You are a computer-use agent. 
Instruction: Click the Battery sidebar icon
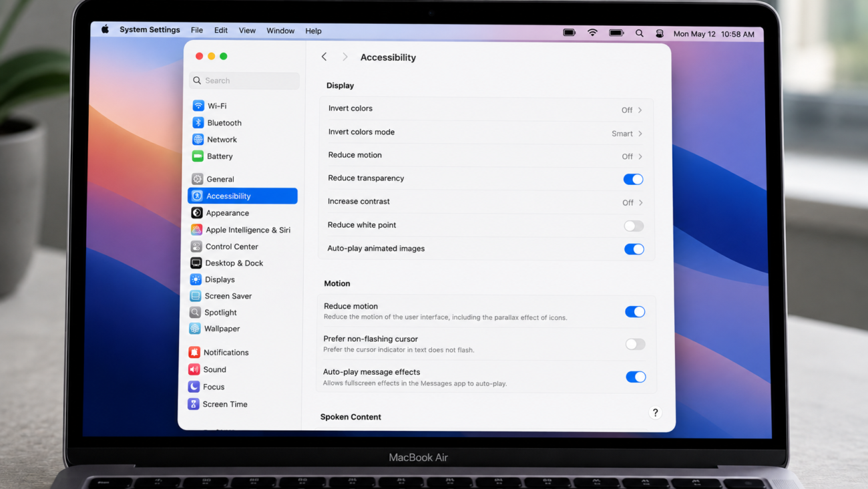click(198, 156)
